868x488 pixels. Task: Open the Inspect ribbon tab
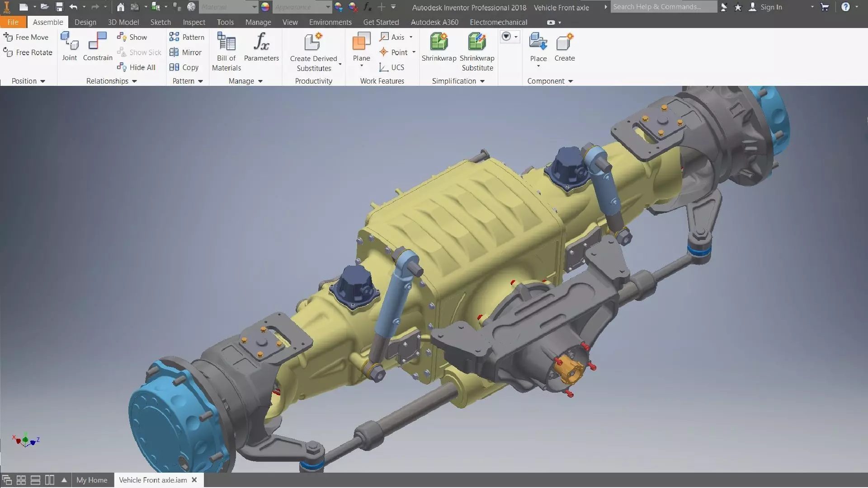[193, 22]
